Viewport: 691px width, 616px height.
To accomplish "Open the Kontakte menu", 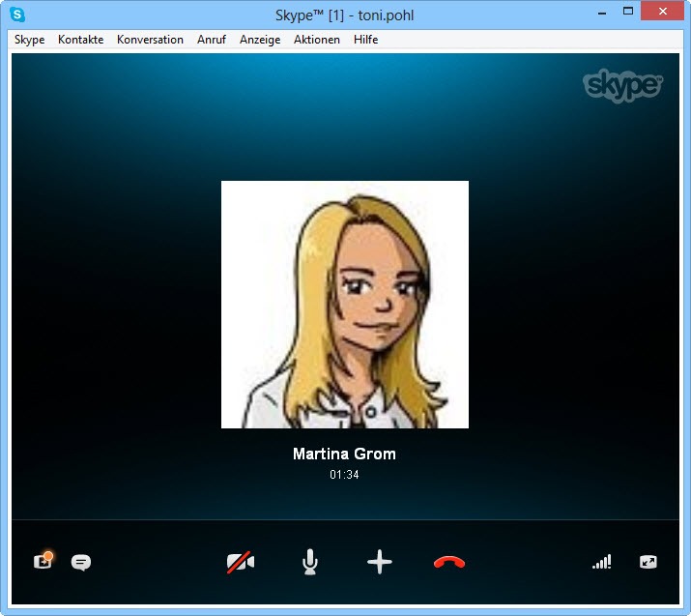I will point(80,40).
